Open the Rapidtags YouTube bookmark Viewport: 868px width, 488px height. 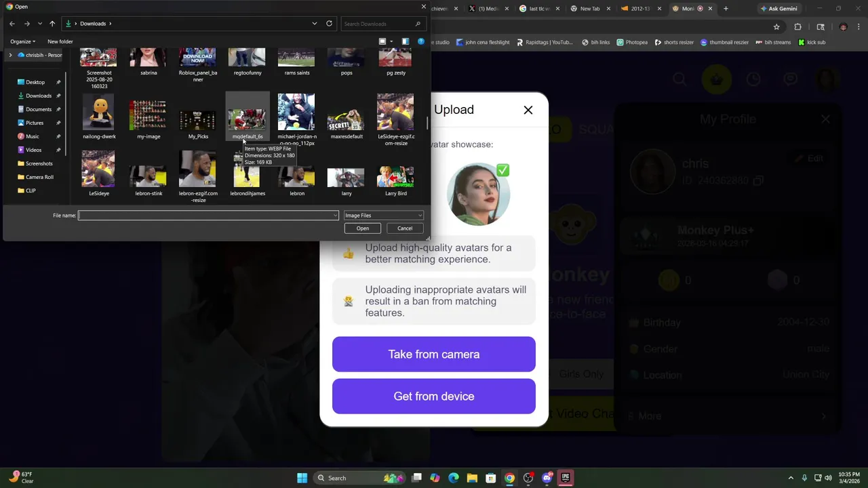(544, 42)
